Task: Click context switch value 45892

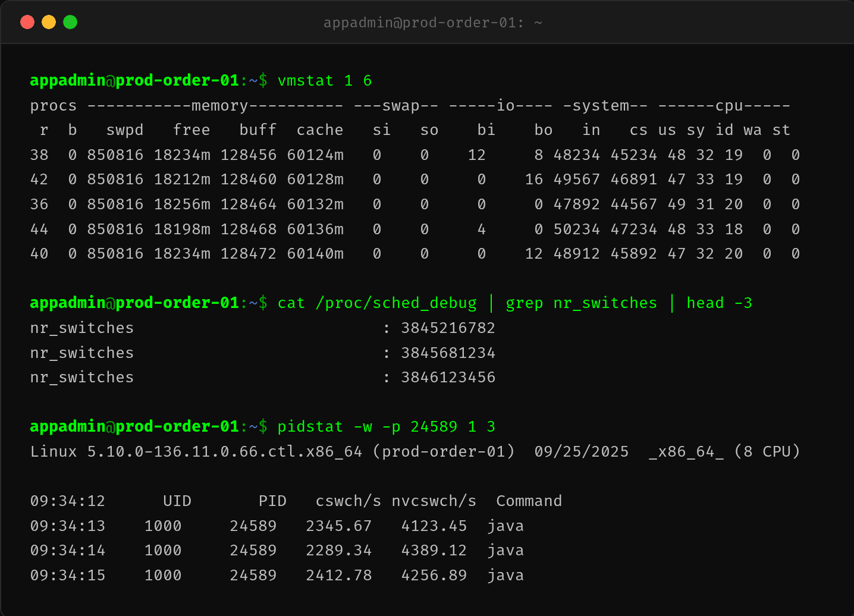Action: click(634, 253)
